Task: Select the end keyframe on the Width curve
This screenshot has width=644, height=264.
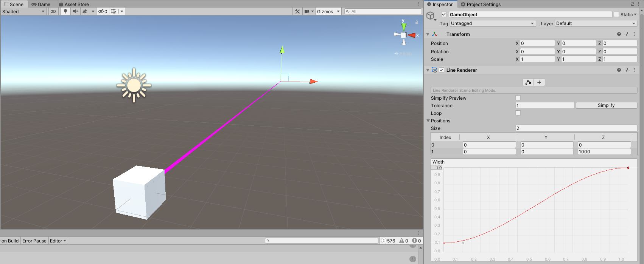Action: point(628,168)
